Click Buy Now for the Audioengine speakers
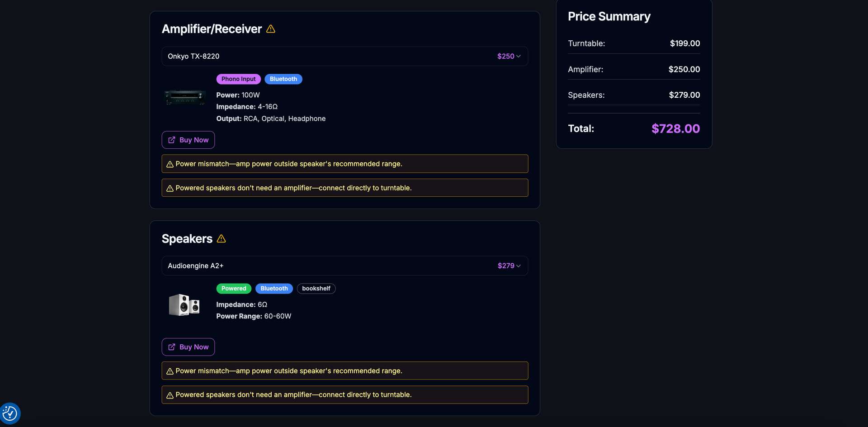 pos(188,347)
